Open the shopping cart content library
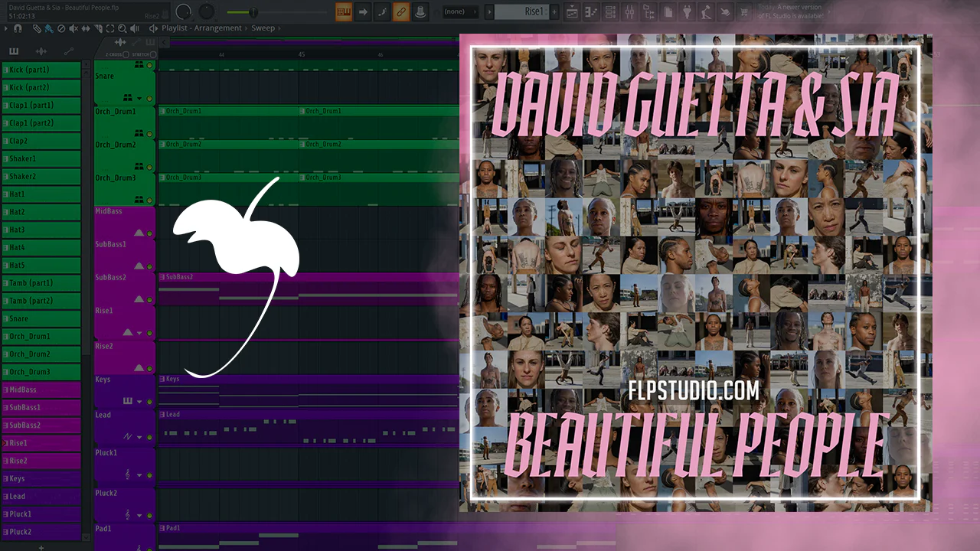 743,11
